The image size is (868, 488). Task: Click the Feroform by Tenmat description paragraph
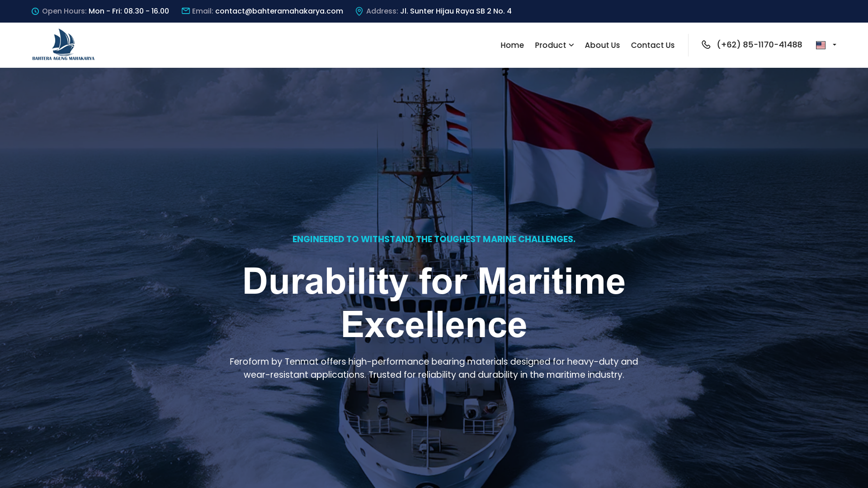tap(434, 368)
